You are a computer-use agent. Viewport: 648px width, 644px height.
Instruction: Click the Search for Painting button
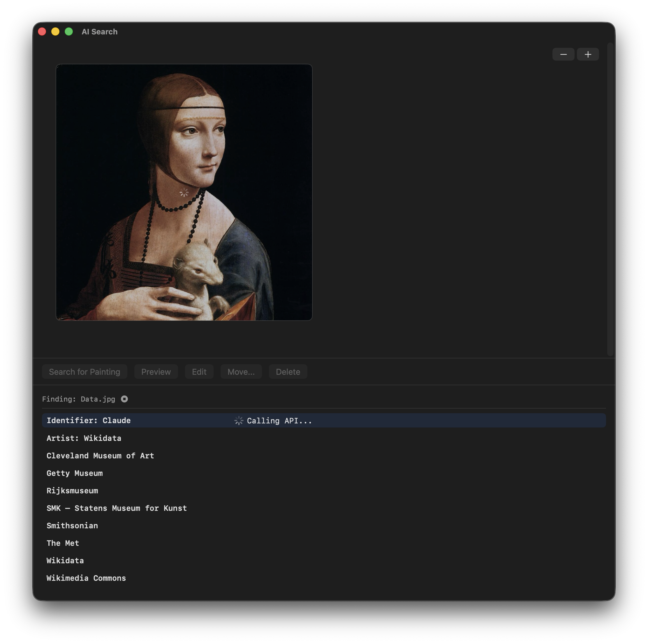point(84,372)
